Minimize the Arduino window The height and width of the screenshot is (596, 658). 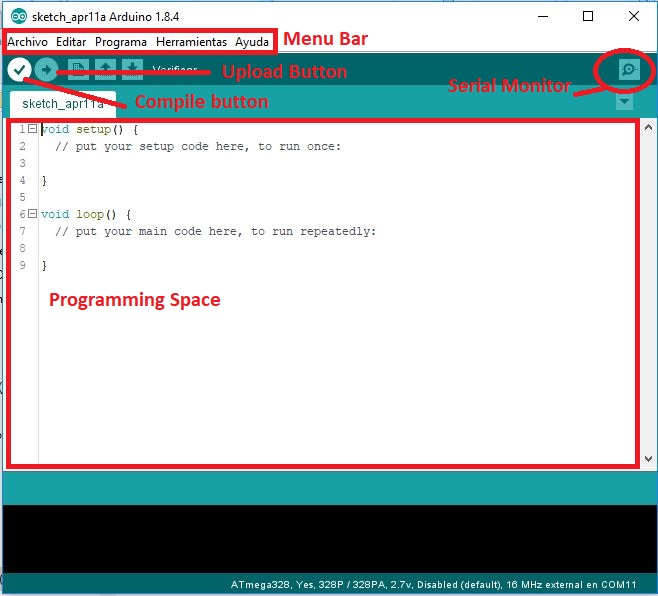pyautogui.click(x=543, y=17)
